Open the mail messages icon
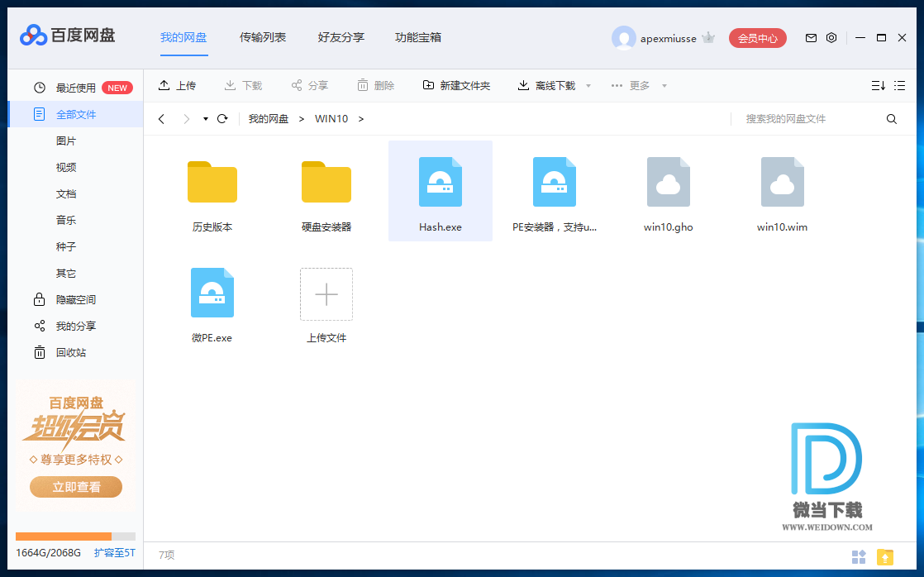 811,38
